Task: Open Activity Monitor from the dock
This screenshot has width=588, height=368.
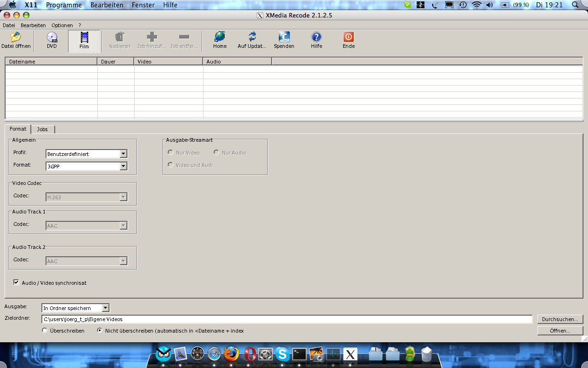Action: tap(334, 354)
